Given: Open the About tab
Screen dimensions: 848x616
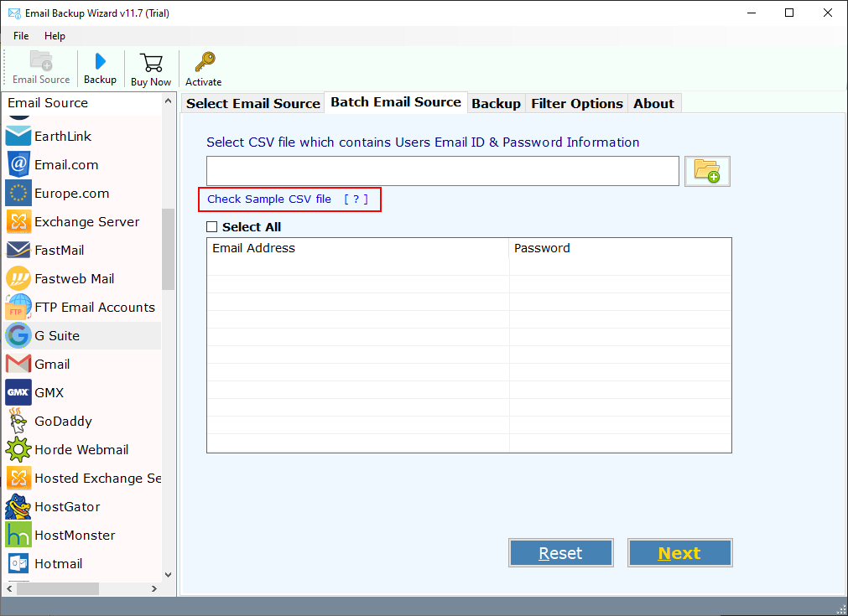Looking at the screenshot, I should (654, 103).
